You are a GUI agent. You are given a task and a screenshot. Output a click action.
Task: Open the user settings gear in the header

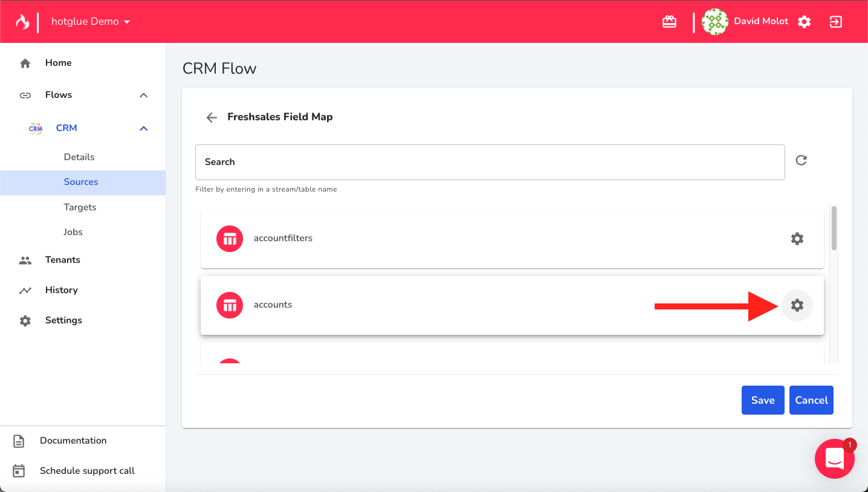804,22
